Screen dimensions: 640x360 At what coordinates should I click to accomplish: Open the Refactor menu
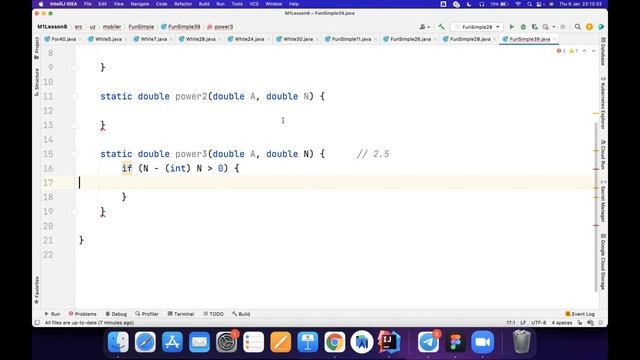pyautogui.click(x=183, y=4)
